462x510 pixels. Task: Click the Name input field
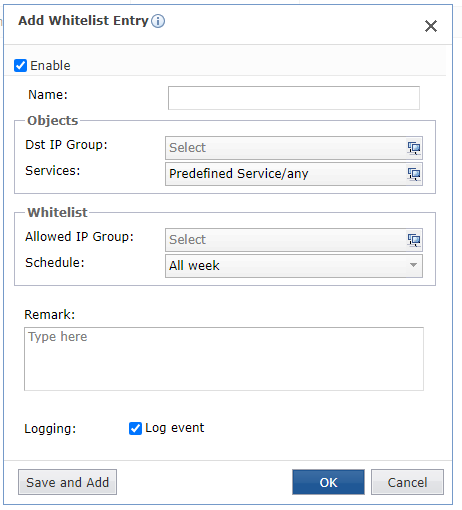pos(294,98)
